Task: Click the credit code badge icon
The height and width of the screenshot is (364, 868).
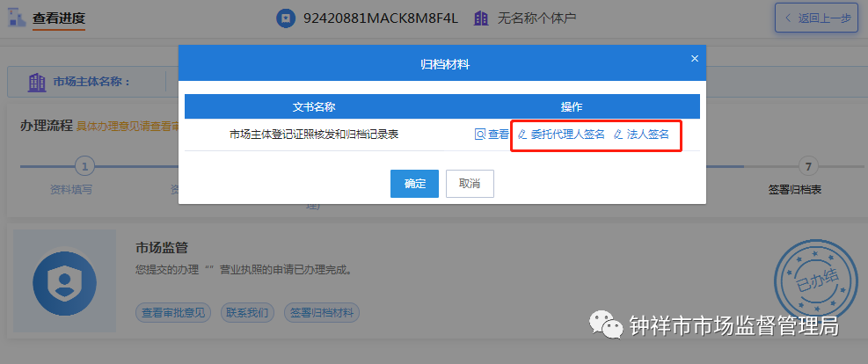Action: point(286,18)
